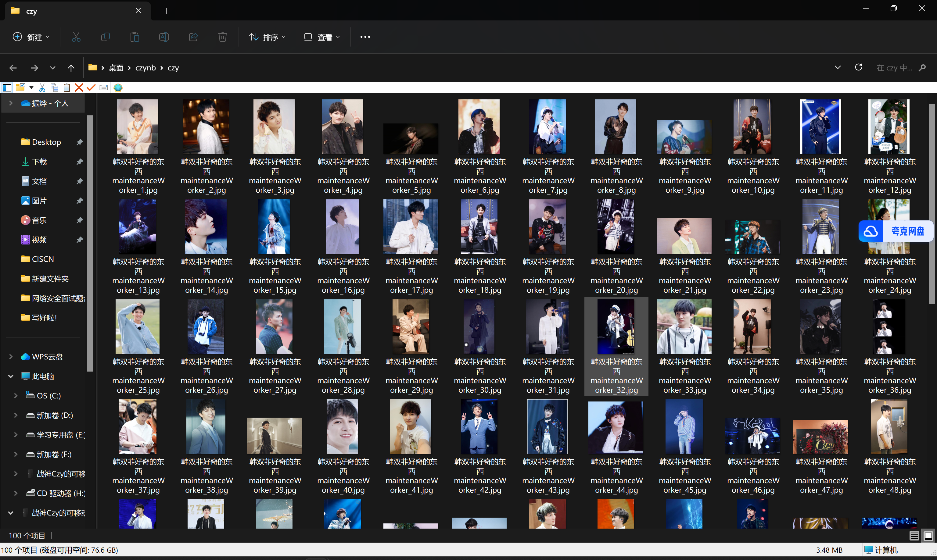937x560 pixels.
Task: Expand 学习专用盘 (E:) drive
Action: 16,435
